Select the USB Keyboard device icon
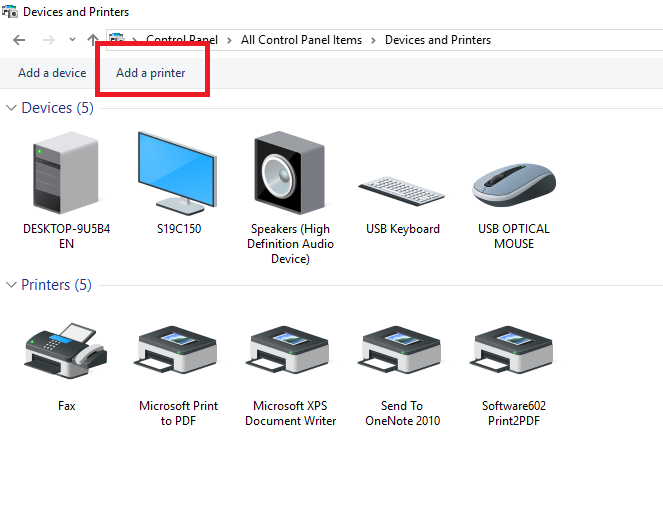Viewport: 663px width, 529px height. [401, 191]
